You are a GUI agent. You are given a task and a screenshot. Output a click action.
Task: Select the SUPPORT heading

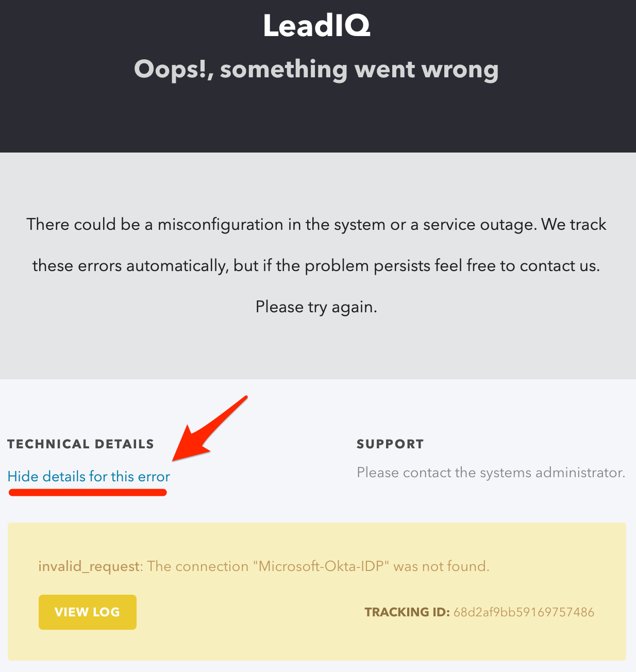pos(390,444)
